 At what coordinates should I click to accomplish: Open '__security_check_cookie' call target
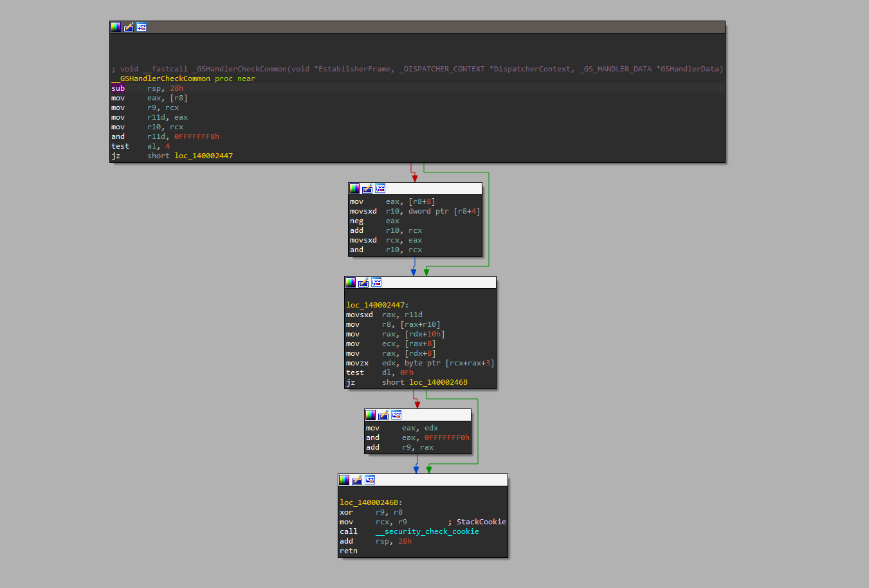427,531
